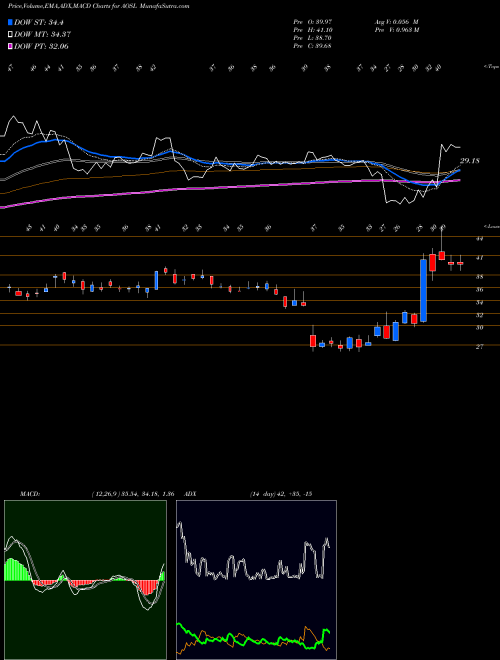The width and height of the screenshot is (500, 660).
Task: Click the ADX (14 day) values text
Action: click(x=281, y=494)
